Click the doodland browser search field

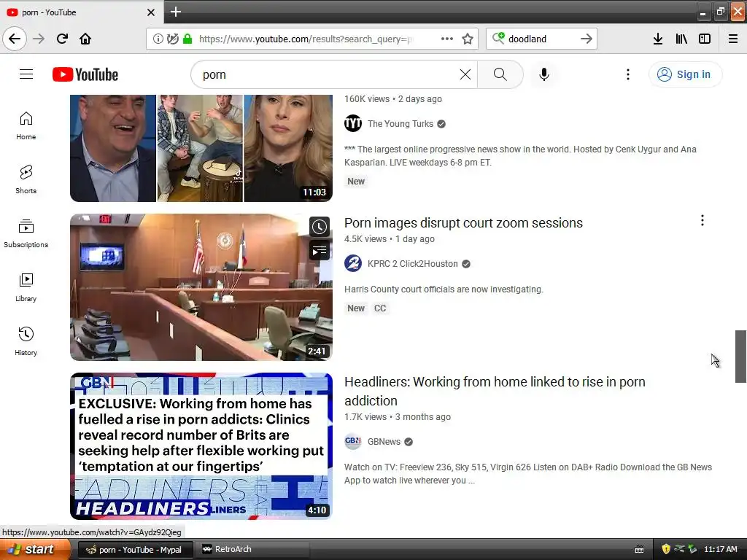click(x=541, y=39)
